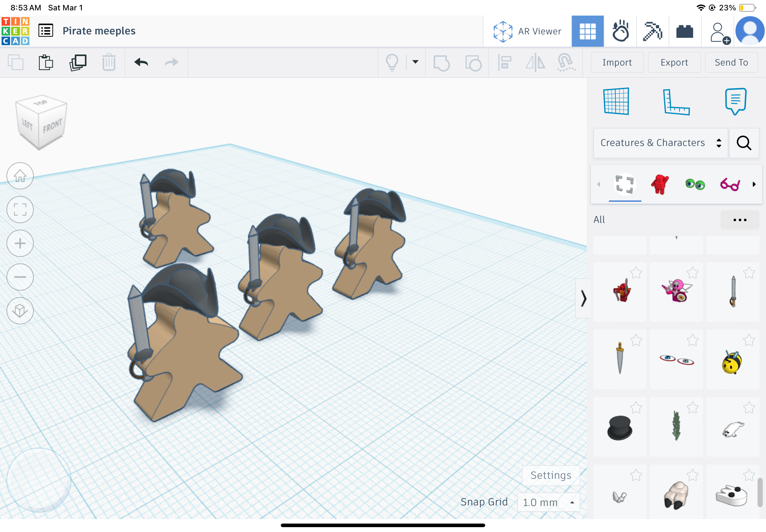766x532 pixels.
Task: Click the Ungroup shapes icon
Action: [x=473, y=63]
